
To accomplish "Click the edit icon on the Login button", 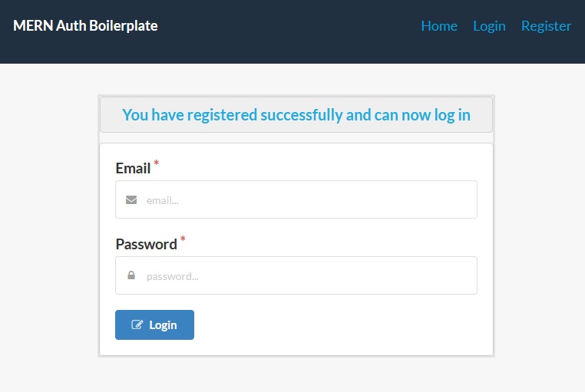I will pos(137,324).
